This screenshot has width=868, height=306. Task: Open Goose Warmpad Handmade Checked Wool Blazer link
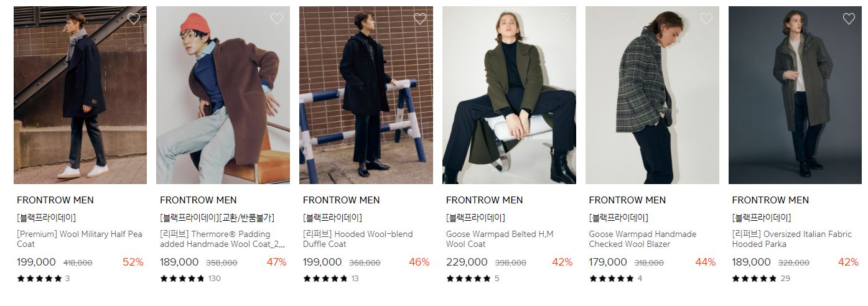(643, 239)
